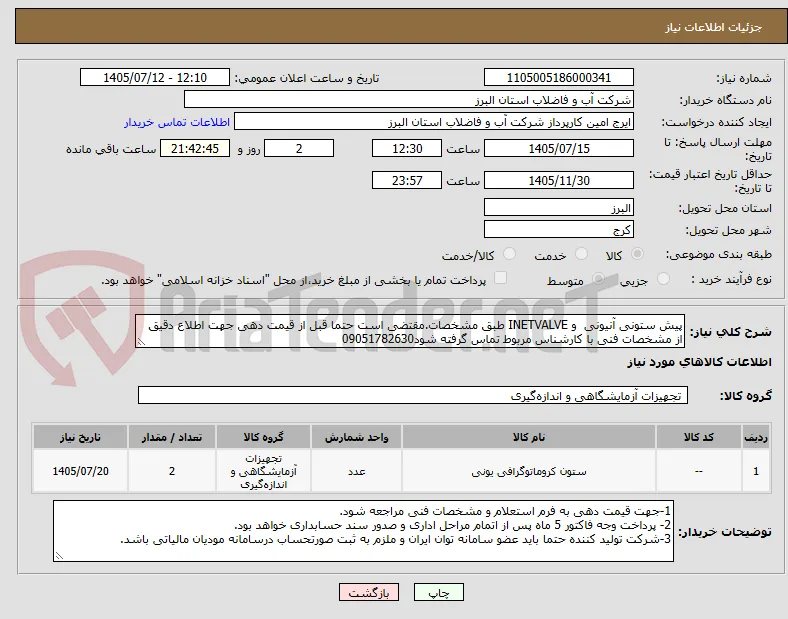
Task: Click the price validity time 23:57
Action: coord(407,180)
